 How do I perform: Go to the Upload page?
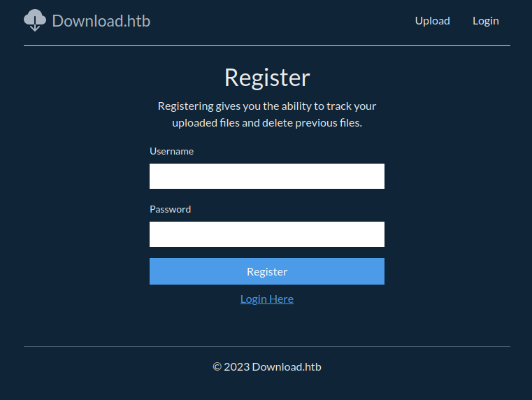pyautogui.click(x=432, y=21)
